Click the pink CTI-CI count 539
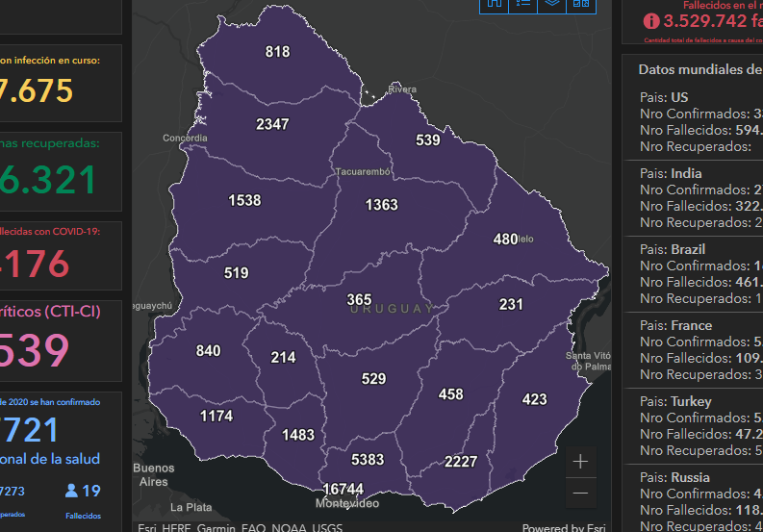Screen dimensions: 763x532 34,350
